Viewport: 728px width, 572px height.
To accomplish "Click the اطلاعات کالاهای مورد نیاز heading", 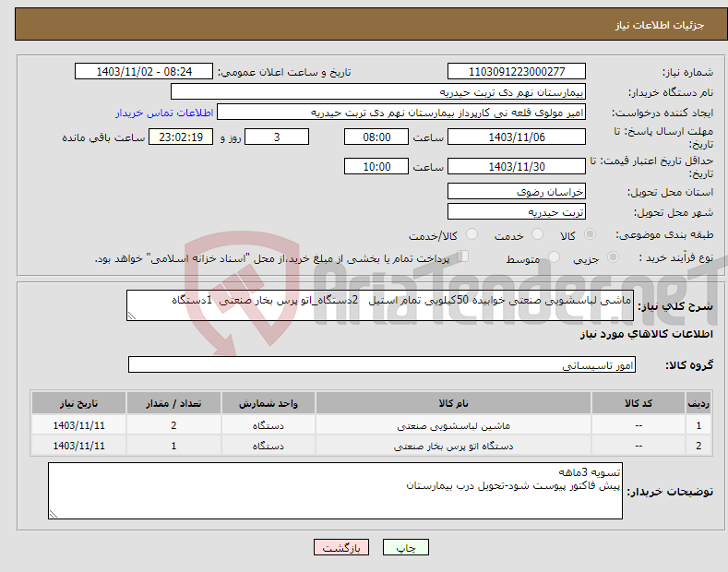I will [646, 334].
